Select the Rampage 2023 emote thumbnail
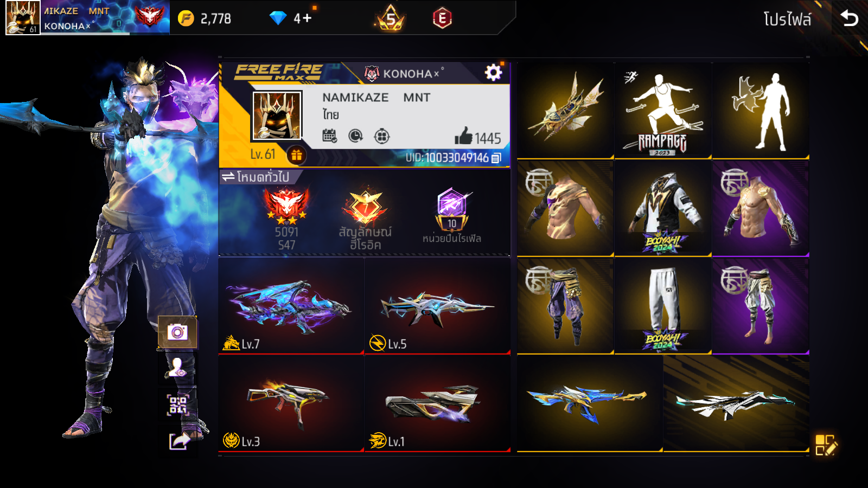Image resolution: width=868 pixels, height=488 pixels. [663, 111]
